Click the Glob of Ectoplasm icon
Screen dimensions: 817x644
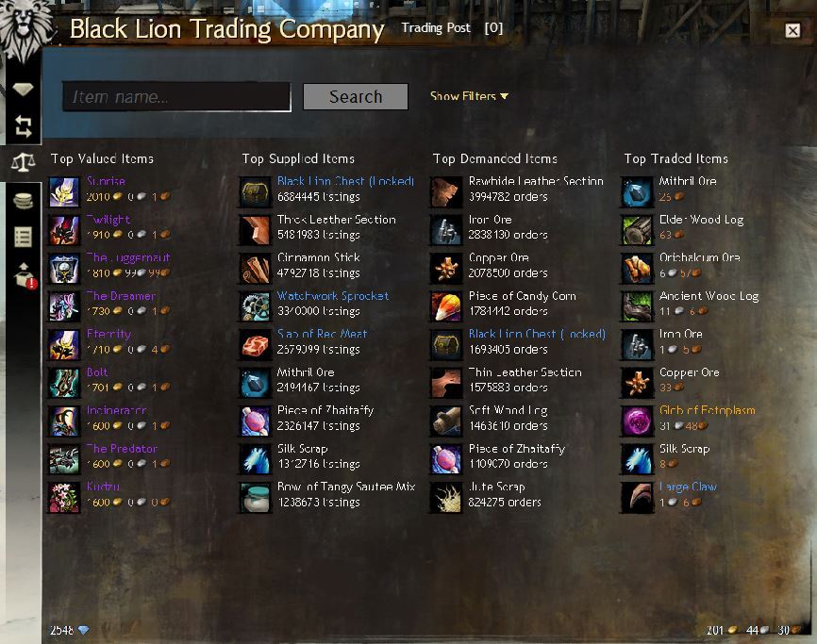point(637,421)
